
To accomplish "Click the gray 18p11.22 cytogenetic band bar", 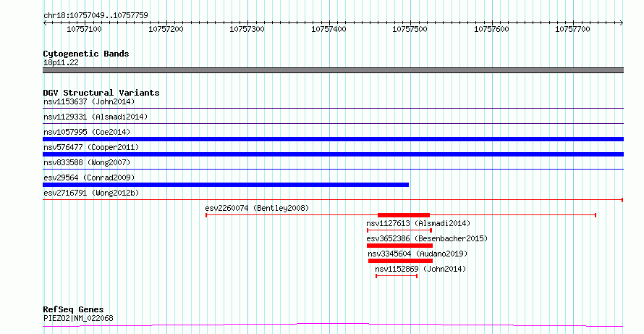I will point(333,70).
